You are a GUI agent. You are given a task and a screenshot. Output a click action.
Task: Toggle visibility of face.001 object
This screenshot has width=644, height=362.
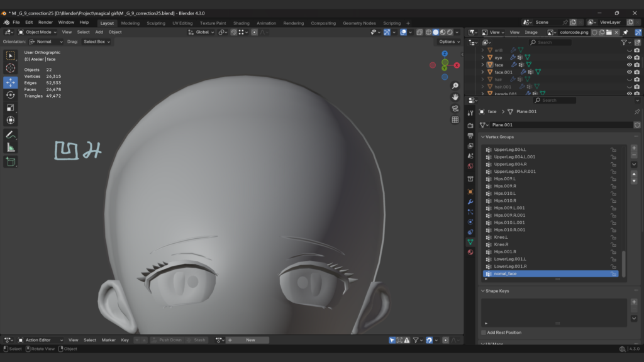(x=629, y=72)
